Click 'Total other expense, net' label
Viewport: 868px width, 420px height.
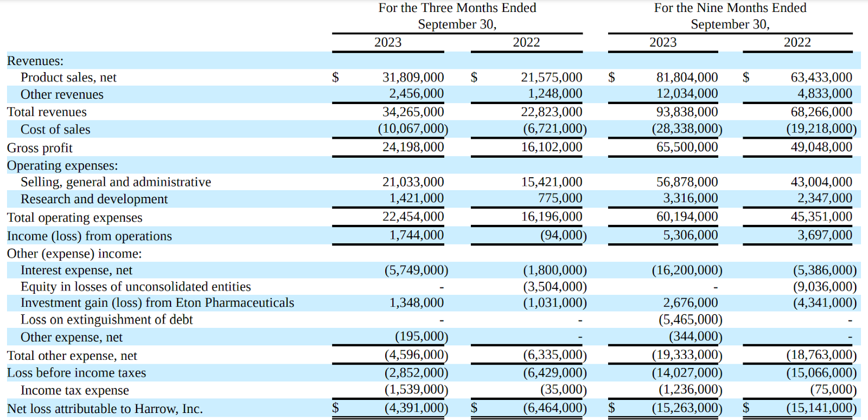[x=72, y=356]
